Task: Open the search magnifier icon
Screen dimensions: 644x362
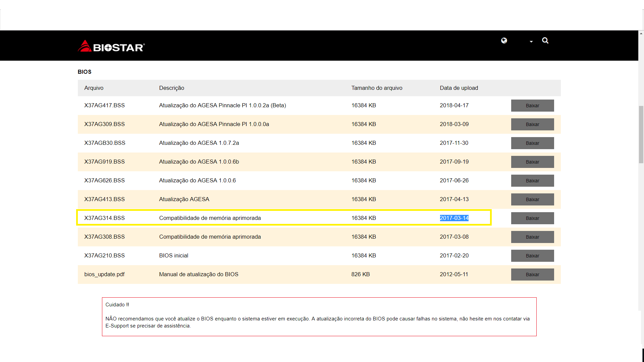Action: [x=545, y=41]
